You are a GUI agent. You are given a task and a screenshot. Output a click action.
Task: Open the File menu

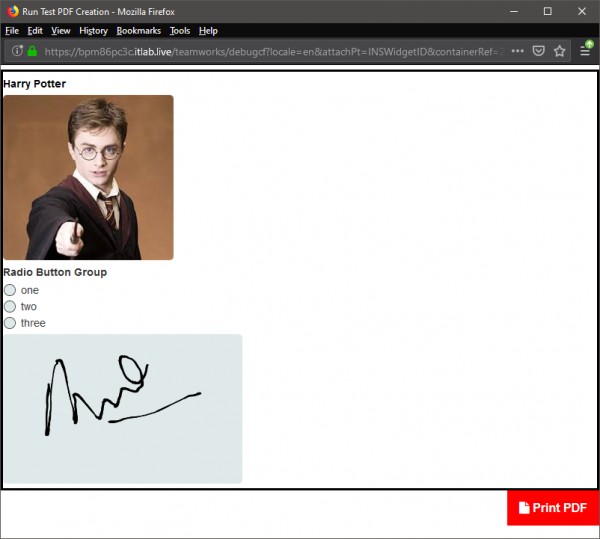tap(12, 31)
